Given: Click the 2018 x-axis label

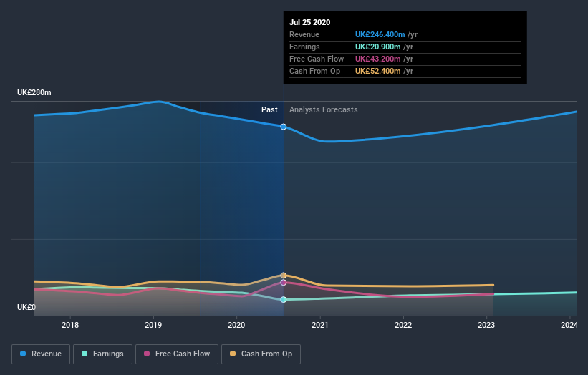Looking at the screenshot, I should (70, 325).
